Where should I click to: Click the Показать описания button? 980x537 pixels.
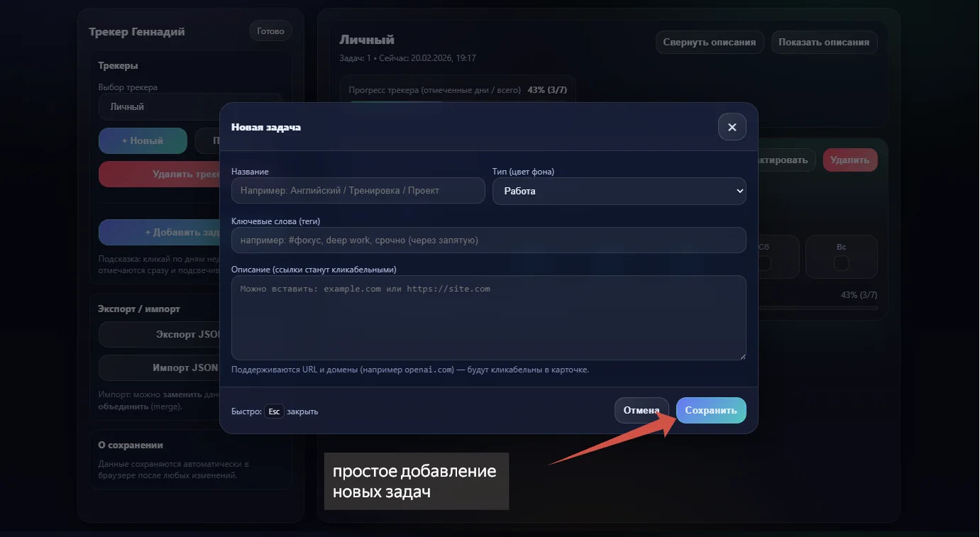[824, 42]
